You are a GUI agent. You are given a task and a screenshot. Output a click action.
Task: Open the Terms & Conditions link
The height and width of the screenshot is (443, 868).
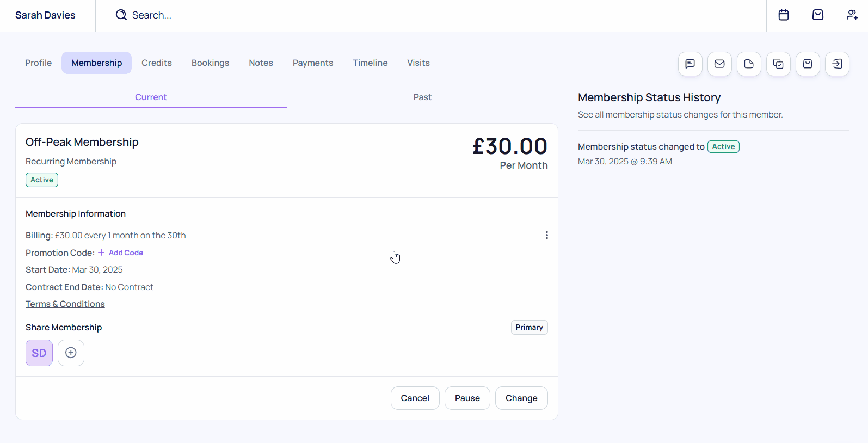point(65,304)
